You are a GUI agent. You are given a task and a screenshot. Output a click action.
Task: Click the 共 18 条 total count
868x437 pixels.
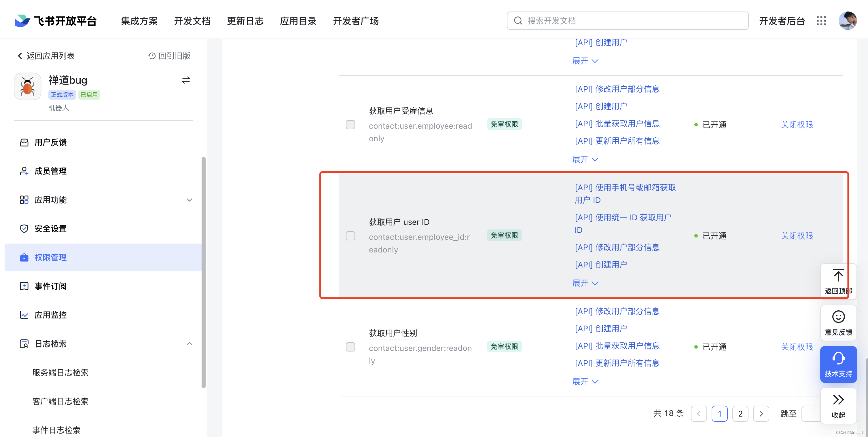tap(668, 413)
